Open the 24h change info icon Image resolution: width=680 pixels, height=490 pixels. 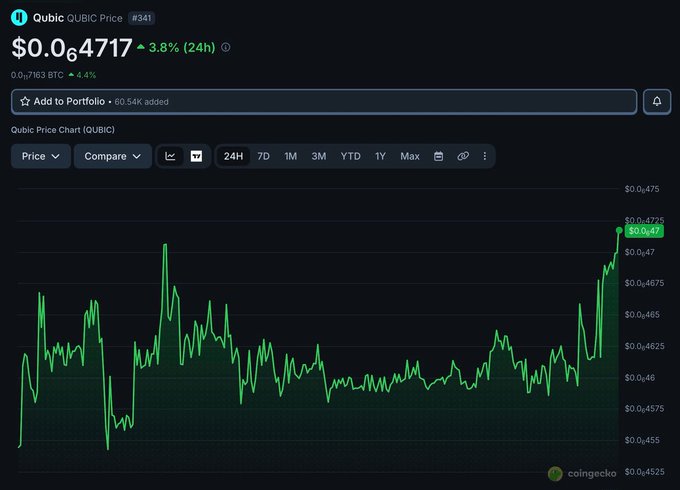pyautogui.click(x=226, y=47)
